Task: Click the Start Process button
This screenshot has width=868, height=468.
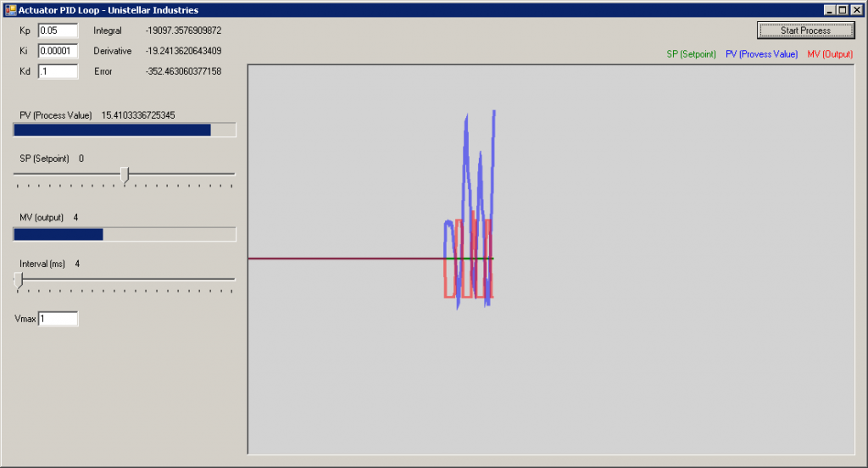Action: [805, 31]
